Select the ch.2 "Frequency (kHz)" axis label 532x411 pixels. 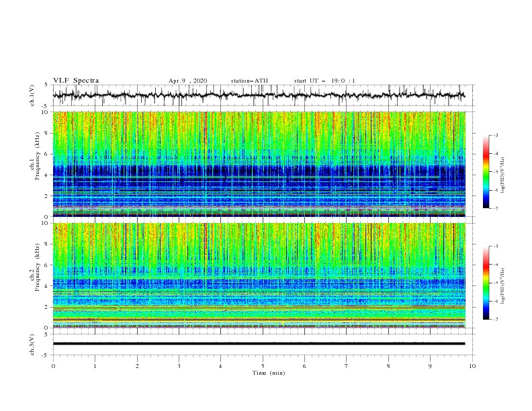click(x=38, y=267)
